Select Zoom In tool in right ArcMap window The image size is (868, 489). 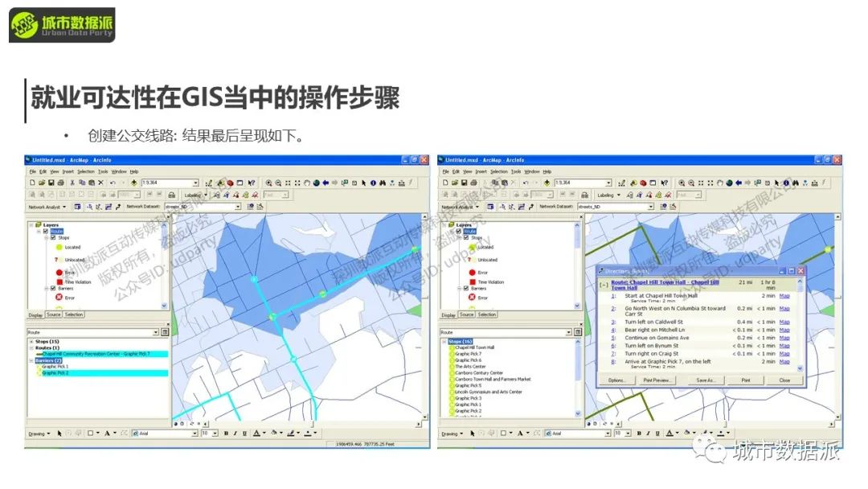point(682,183)
